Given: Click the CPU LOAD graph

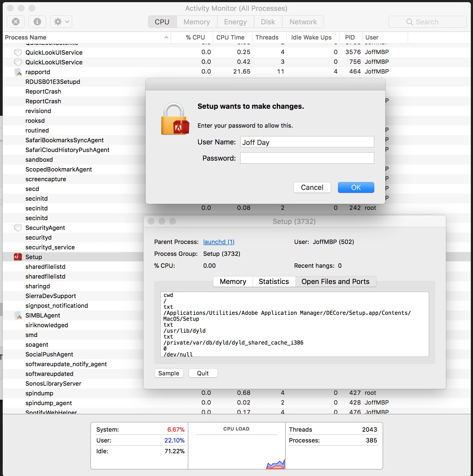Looking at the screenshot, I should click(237, 446).
